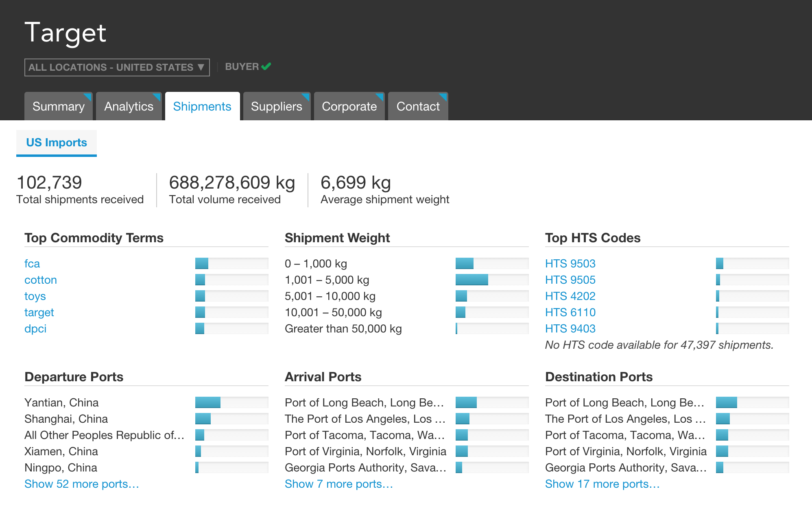This screenshot has height=517, width=812.
Task: Click Ningpo, China departure port
Action: click(61, 468)
